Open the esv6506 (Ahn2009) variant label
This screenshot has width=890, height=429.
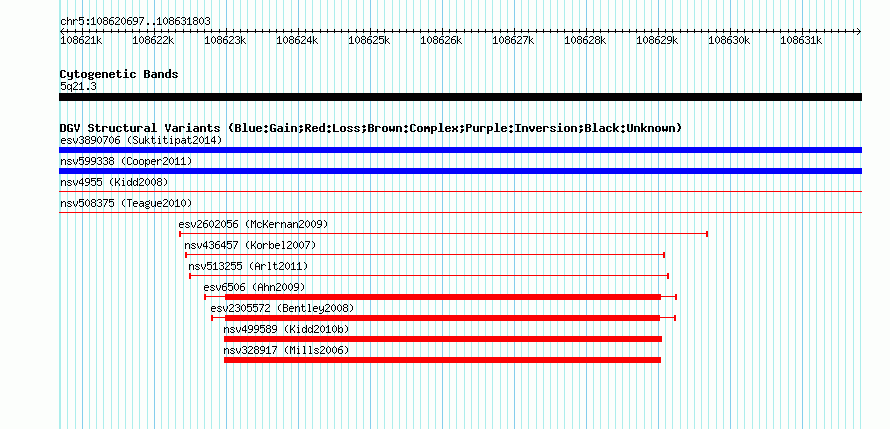click(254, 287)
